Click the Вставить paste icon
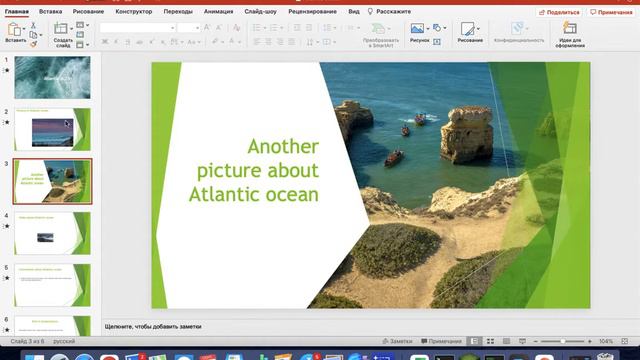The image size is (640, 360). tap(14, 30)
